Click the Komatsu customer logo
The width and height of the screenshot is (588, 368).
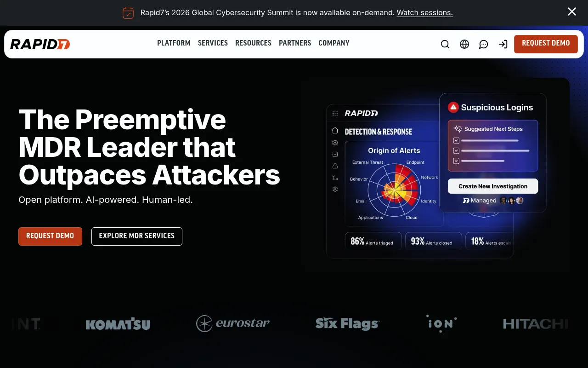pyautogui.click(x=118, y=324)
